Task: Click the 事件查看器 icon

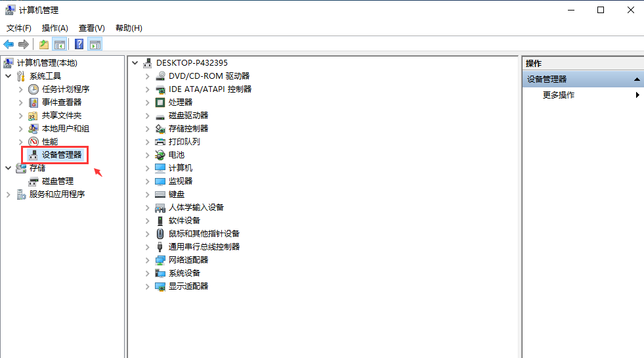Action: tap(33, 102)
